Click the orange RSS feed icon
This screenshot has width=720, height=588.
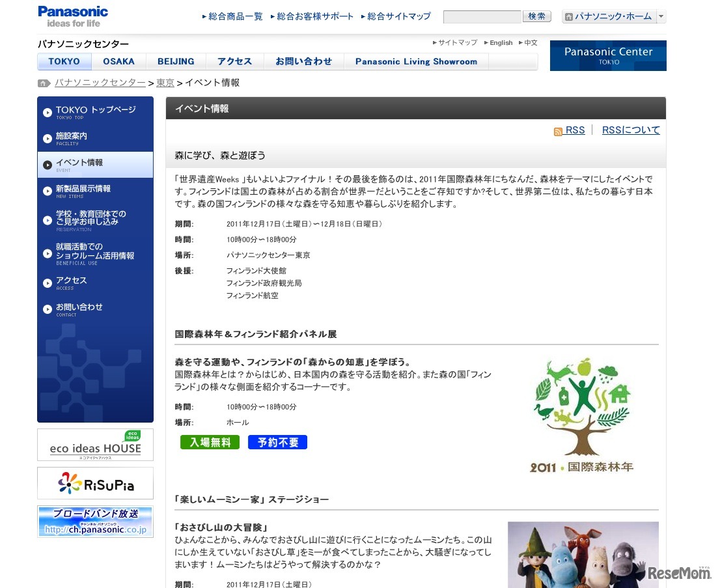point(559,130)
